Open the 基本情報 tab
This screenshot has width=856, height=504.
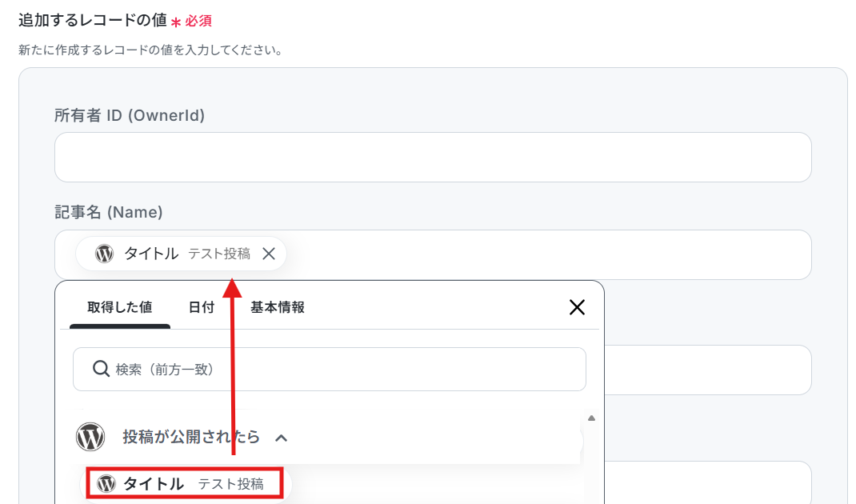(278, 307)
